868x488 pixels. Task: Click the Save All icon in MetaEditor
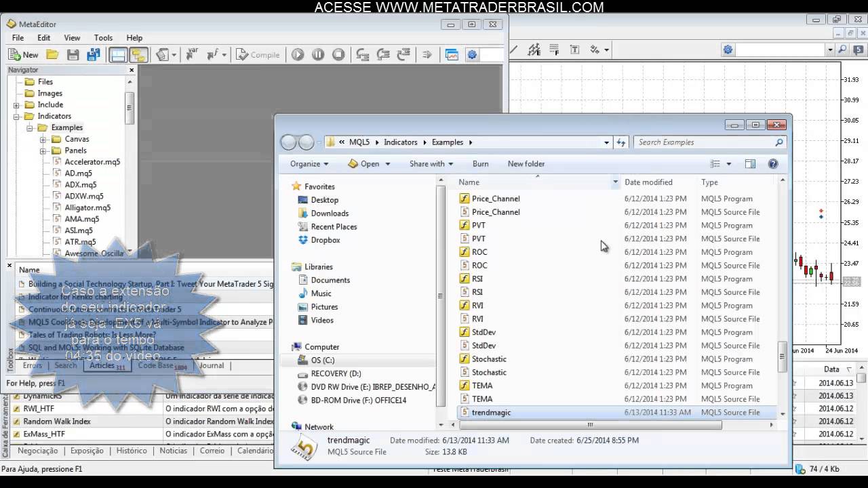click(94, 55)
